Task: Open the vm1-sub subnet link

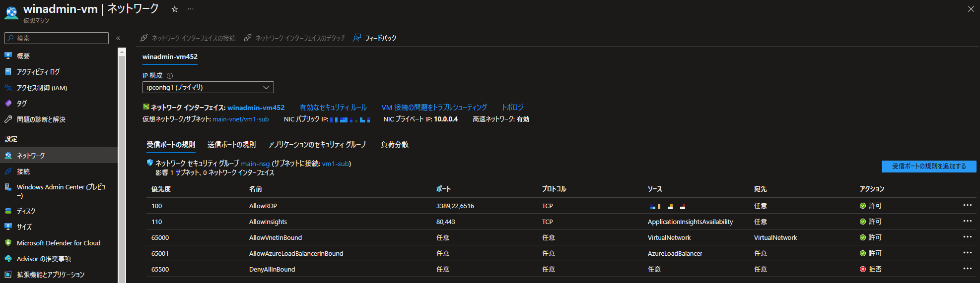Action: point(336,164)
